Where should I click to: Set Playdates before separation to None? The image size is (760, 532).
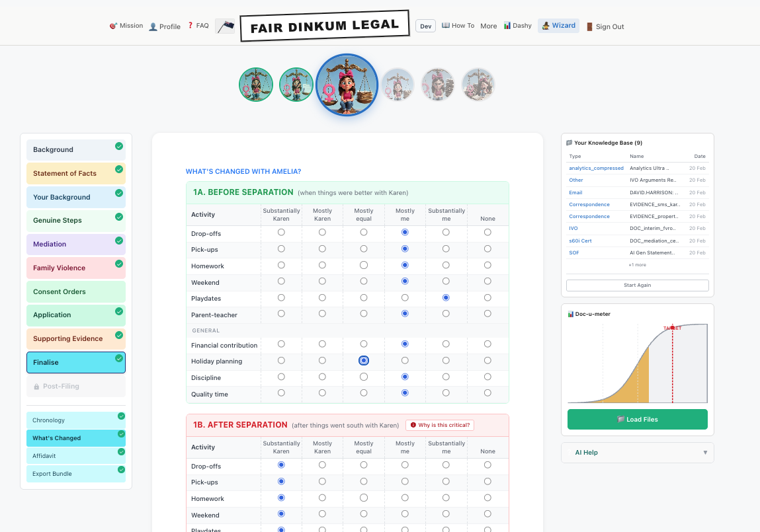click(x=487, y=297)
